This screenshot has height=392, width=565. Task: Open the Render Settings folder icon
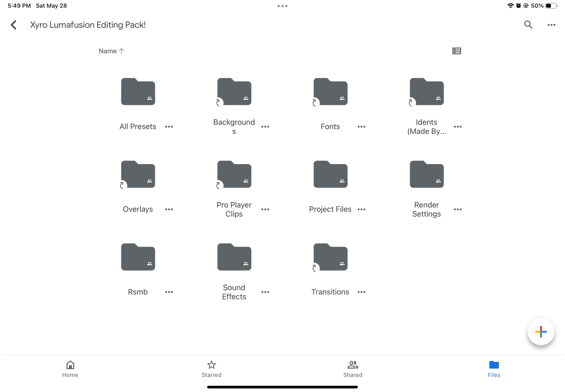(426, 174)
